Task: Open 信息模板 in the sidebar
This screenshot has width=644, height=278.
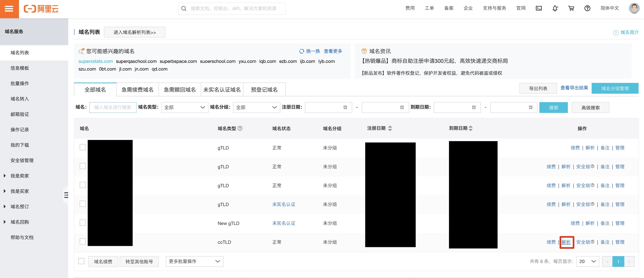Action: click(20, 68)
